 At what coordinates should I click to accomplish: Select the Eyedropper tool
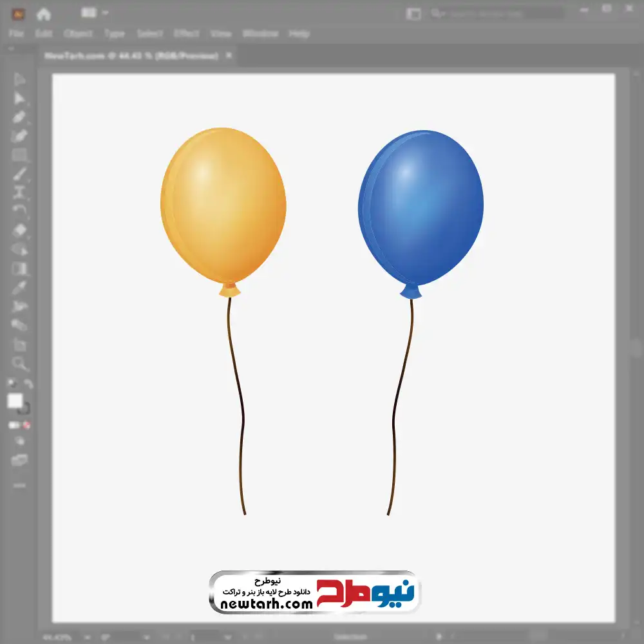click(19, 287)
